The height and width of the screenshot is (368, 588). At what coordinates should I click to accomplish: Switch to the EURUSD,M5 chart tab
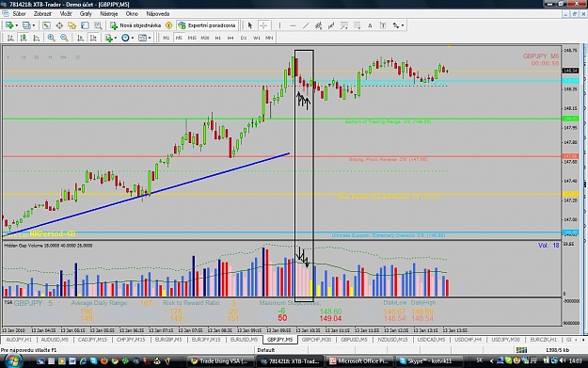coord(244,340)
